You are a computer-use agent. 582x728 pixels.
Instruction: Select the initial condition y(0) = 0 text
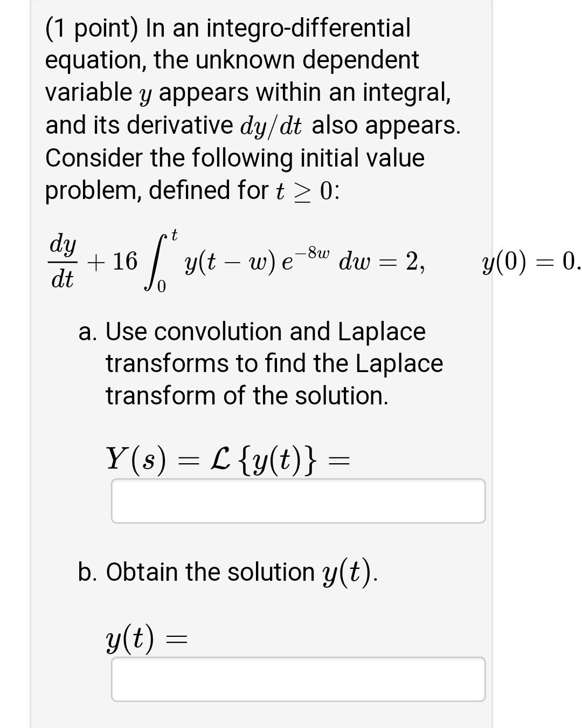pos(528,262)
